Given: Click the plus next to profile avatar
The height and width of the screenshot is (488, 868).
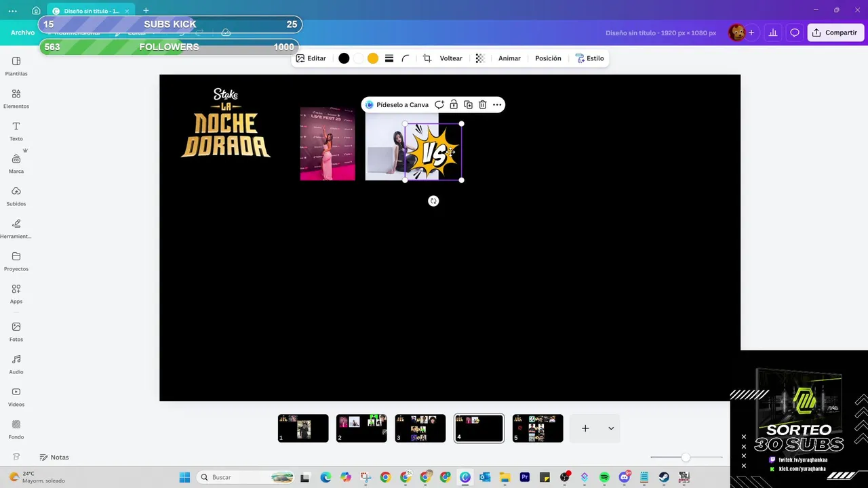Looking at the screenshot, I should point(751,33).
